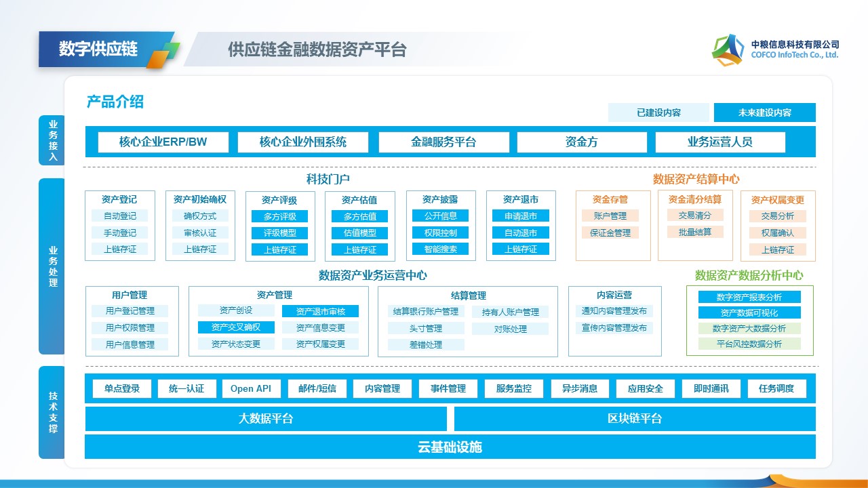Click 多方评级 under 资产评级
The image size is (868, 488).
point(280,216)
